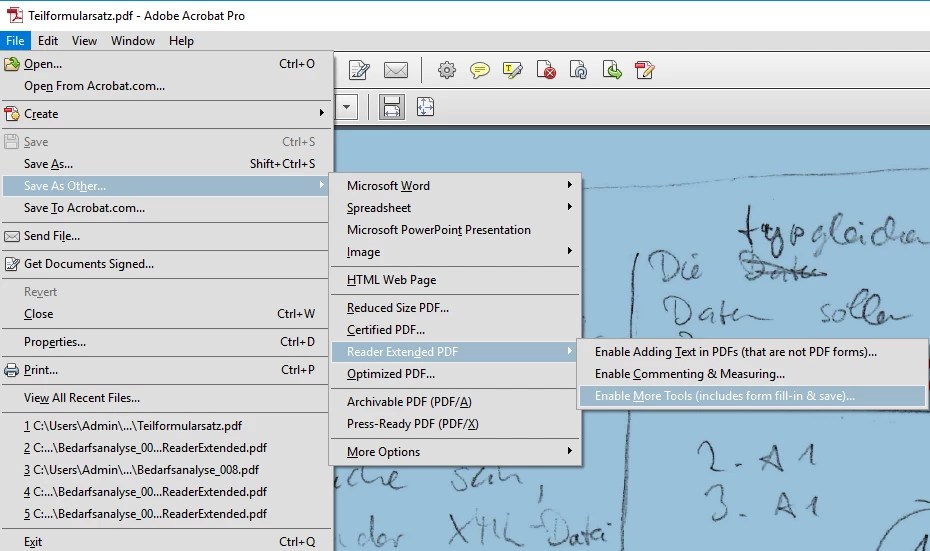Choose Send File... menu entry

(x=165, y=236)
